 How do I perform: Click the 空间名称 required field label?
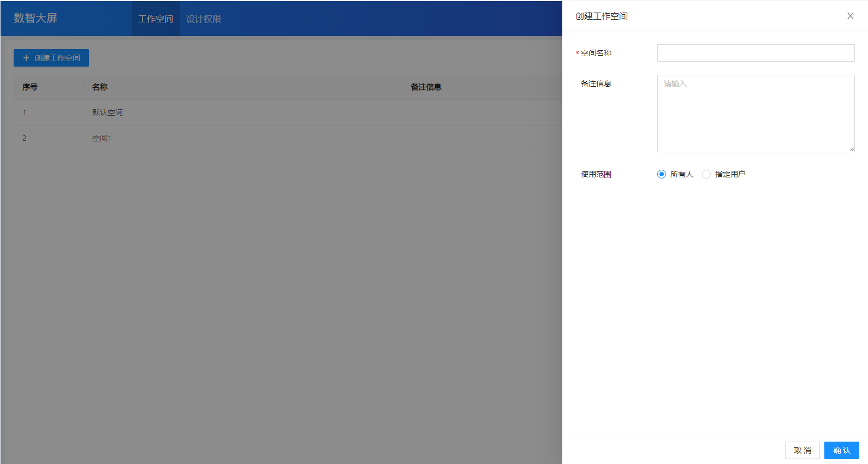click(596, 53)
